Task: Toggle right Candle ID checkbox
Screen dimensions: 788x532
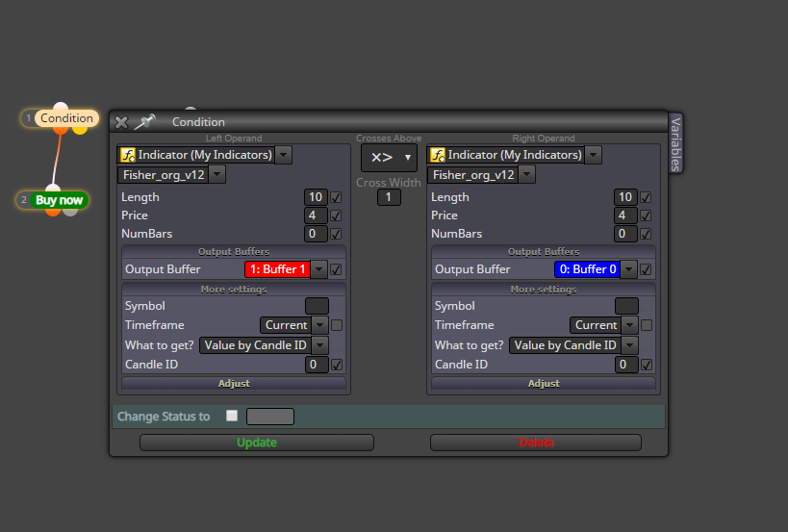Action: tap(647, 365)
